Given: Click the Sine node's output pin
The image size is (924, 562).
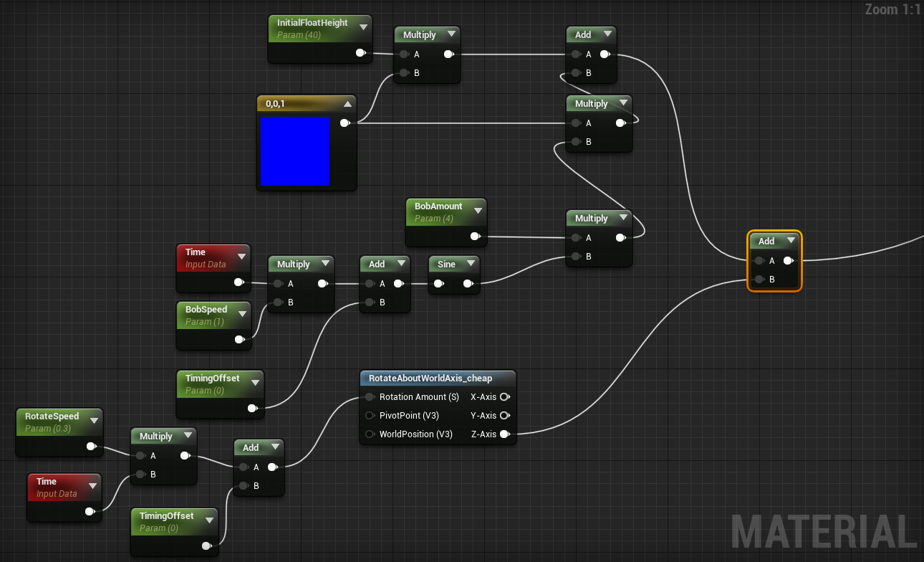Looking at the screenshot, I should 469,283.
